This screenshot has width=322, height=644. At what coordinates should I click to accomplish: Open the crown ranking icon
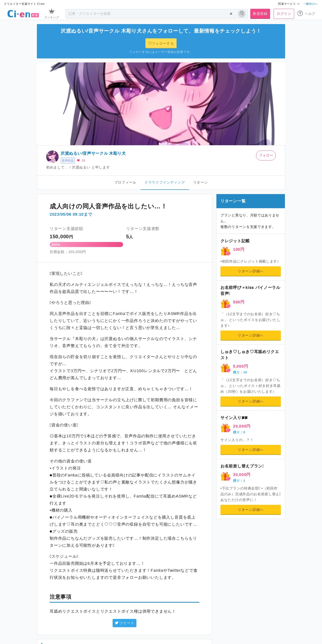click(52, 12)
